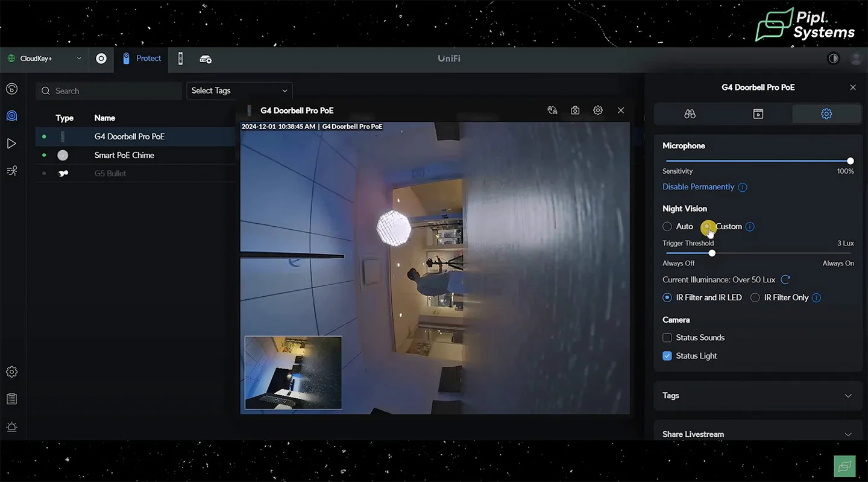Toggle the dark/light theme icon
This screenshot has width=868, height=482.
click(x=834, y=59)
